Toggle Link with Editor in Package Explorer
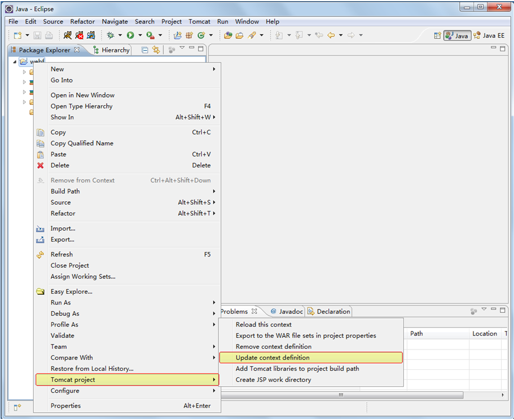514x420 pixels. (156, 50)
